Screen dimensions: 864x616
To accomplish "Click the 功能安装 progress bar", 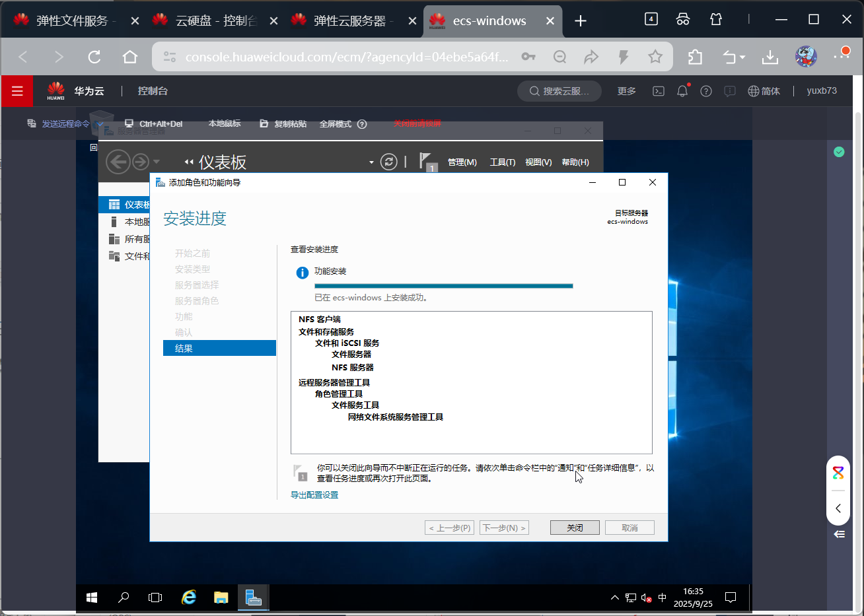I will coord(443,286).
